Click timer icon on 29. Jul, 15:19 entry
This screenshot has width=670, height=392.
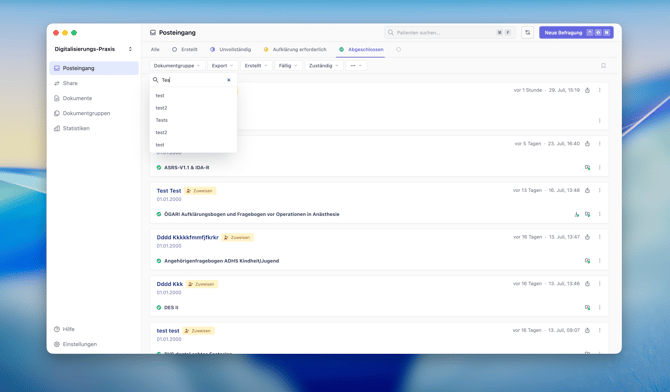coord(588,90)
